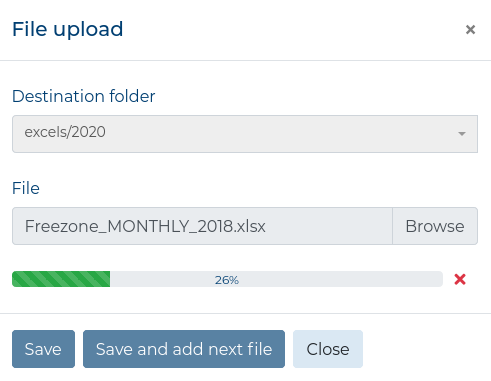The image size is (491, 381).
Task: Open the file picker using Browse
Action: click(435, 226)
